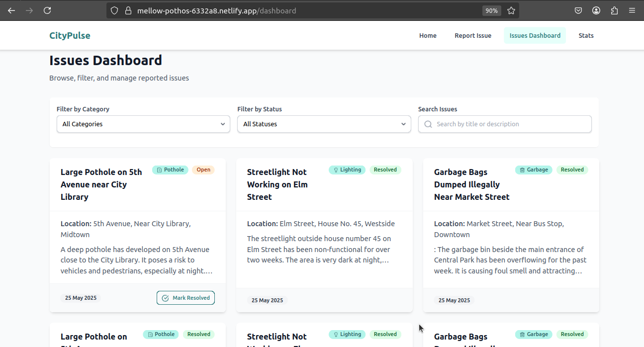Focus the Search Issues text field
This screenshot has width=644, height=347.
click(505, 124)
